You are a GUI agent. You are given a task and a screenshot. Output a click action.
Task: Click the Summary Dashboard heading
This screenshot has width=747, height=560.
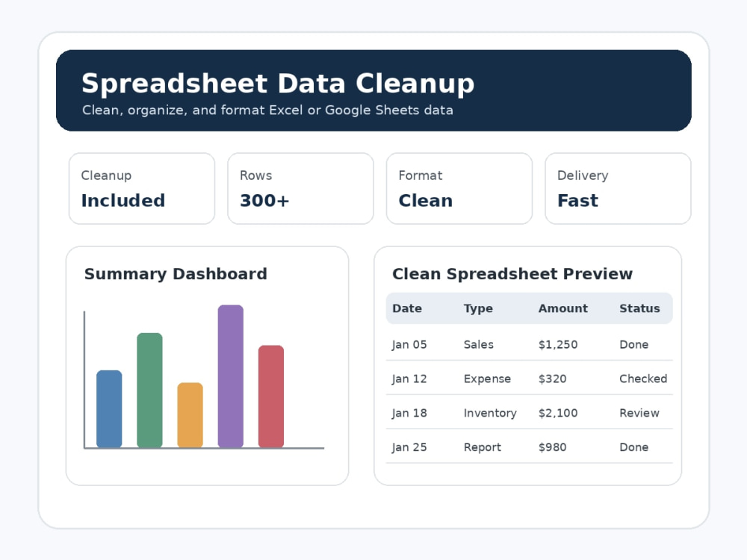[x=176, y=274]
